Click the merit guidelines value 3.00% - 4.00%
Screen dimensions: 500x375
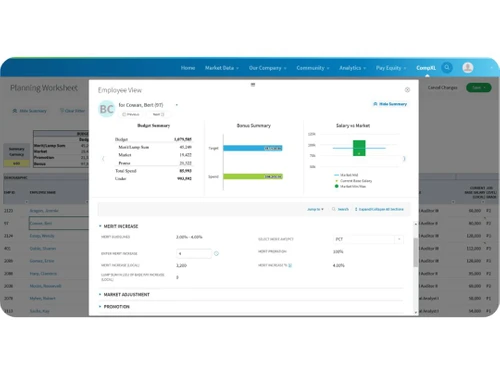pyautogui.click(x=189, y=237)
